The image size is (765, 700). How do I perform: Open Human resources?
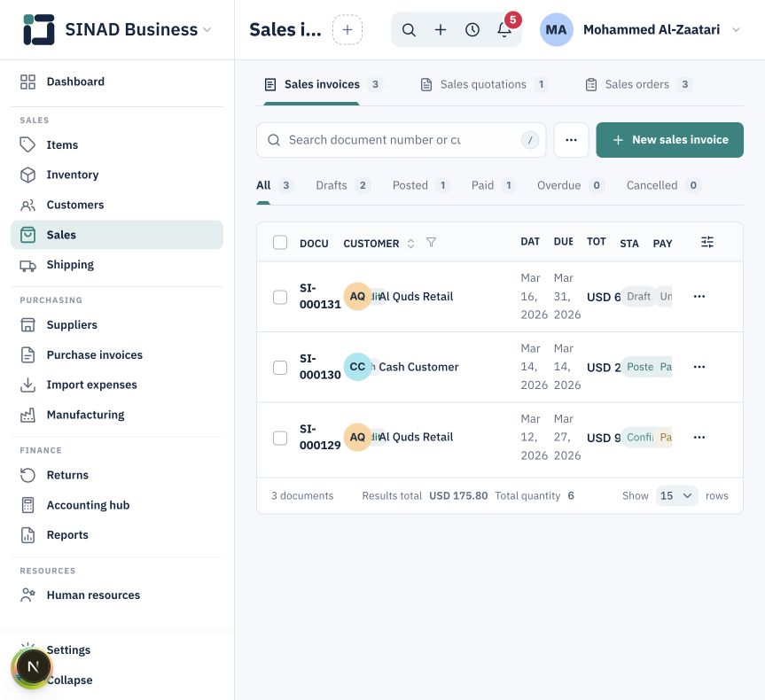(117, 595)
